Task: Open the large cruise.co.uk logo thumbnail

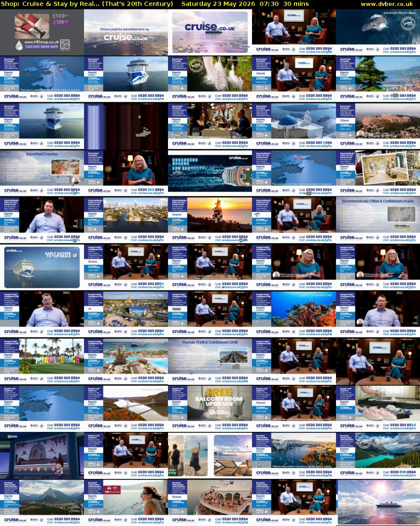Action: tap(210, 32)
